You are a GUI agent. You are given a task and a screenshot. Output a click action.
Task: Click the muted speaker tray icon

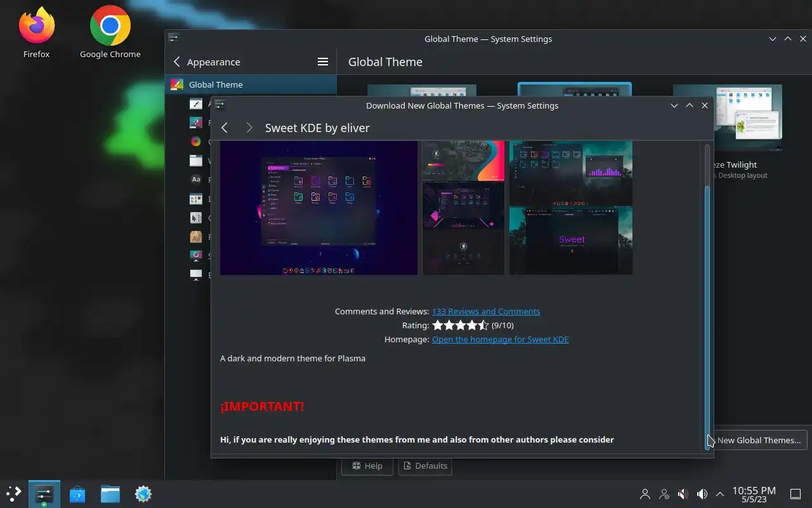(x=683, y=493)
